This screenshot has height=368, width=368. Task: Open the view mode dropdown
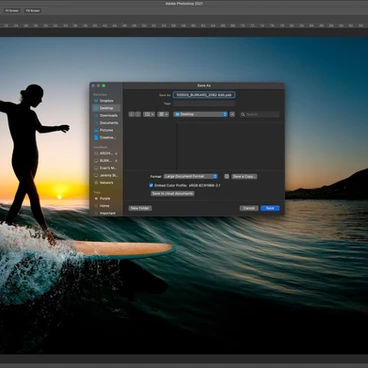click(149, 114)
